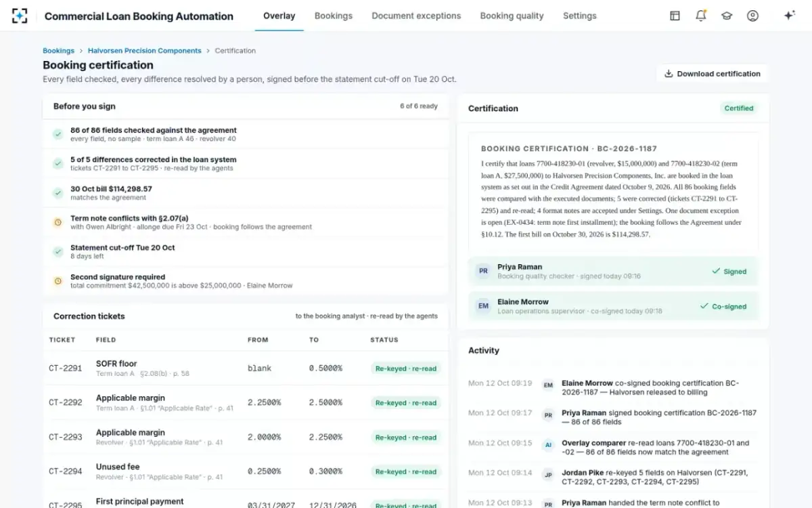Click the check icon beside Statement cut-off

pos(58,251)
